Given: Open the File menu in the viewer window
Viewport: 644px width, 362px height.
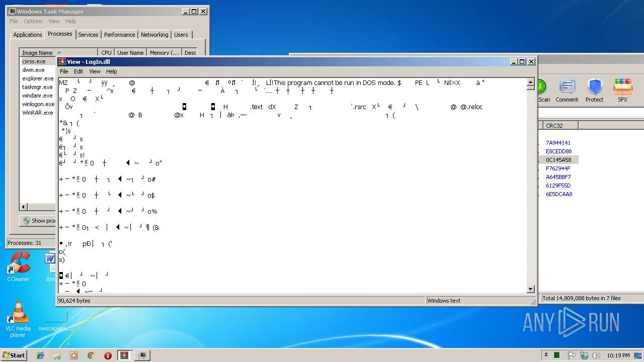Looking at the screenshot, I should [x=64, y=71].
